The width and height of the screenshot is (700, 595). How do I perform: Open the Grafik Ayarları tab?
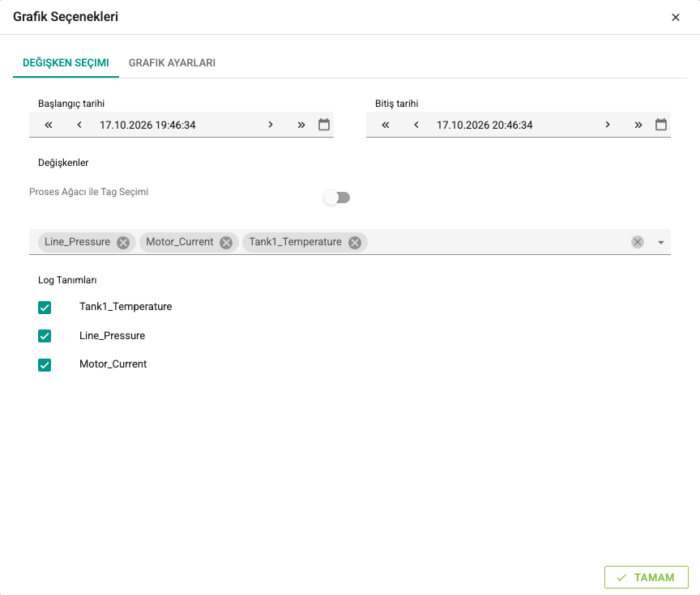tap(172, 63)
